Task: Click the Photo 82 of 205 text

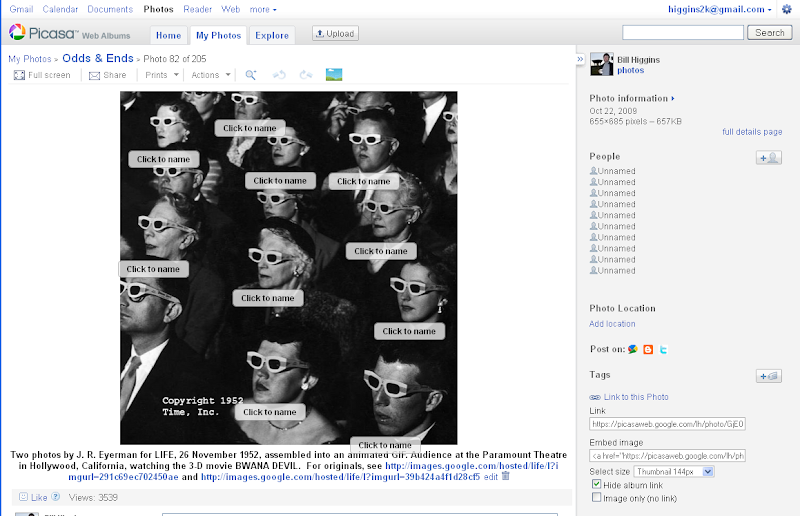Action: coord(174,59)
